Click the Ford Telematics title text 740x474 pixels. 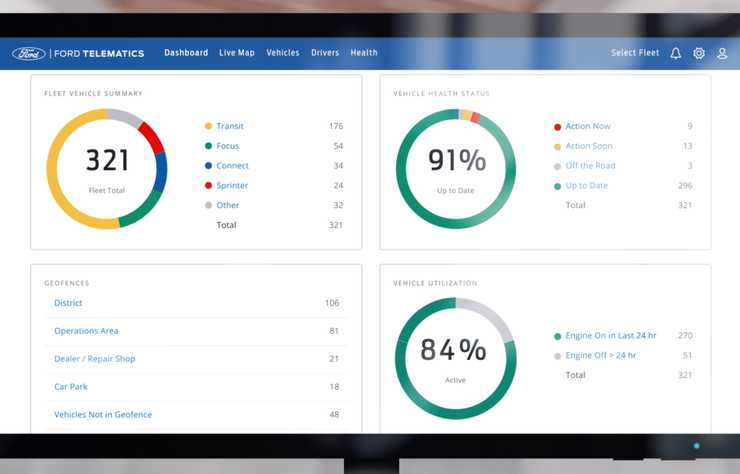click(x=99, y=54)
